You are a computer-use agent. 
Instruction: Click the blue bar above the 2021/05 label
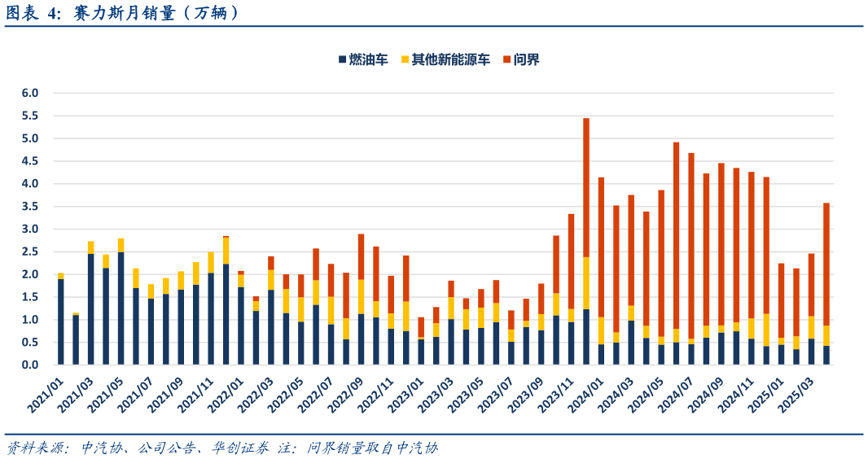coord(121,308)
